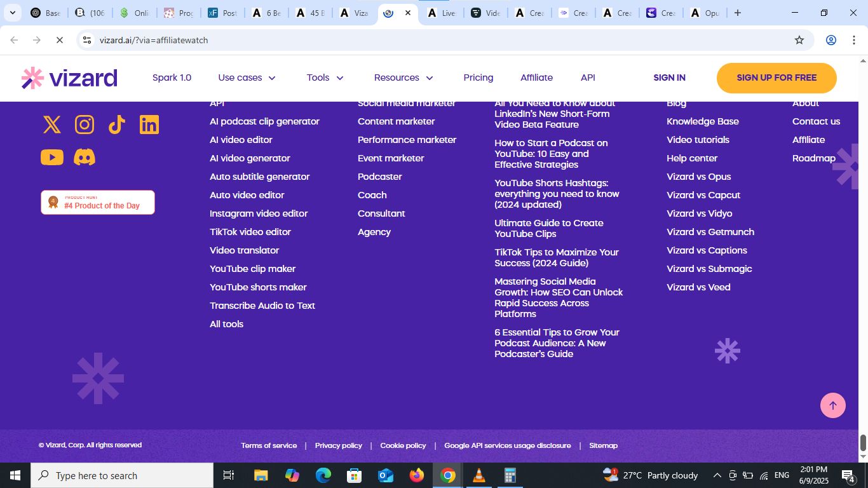868x488 pixels.
Task: Open Chrome's three-dot menu
Action: click(x=853, y=40)
